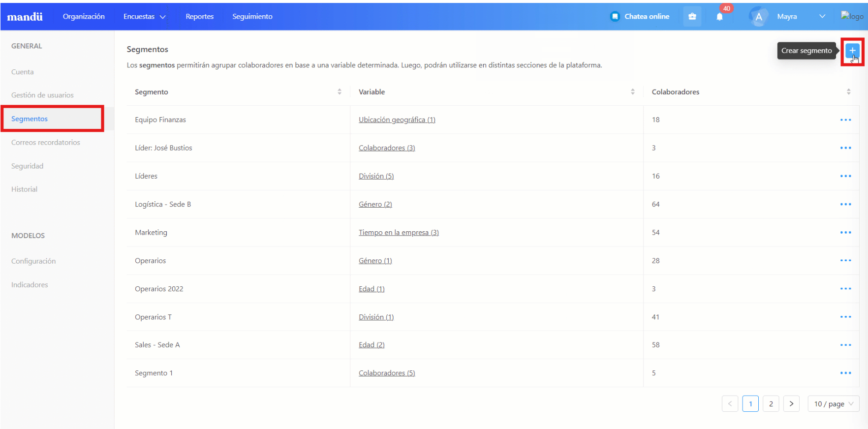Click Género (1) link
The height and width of the screenshot is (429, 868).
(x=375, y=261)
